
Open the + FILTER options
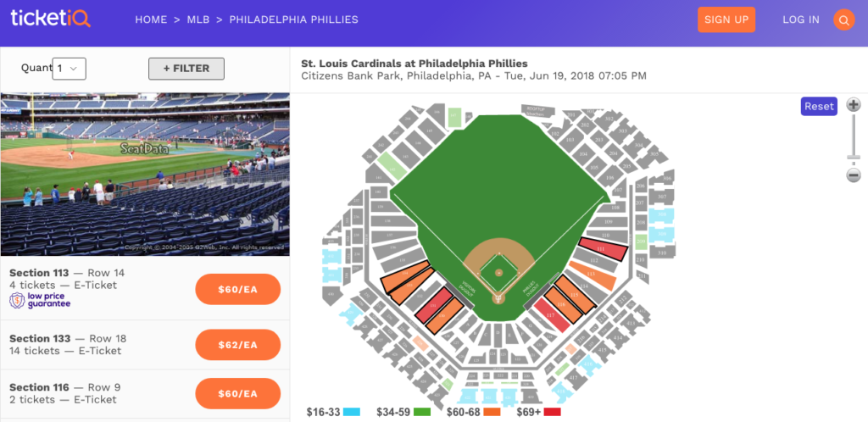click(x=186, y=69)
